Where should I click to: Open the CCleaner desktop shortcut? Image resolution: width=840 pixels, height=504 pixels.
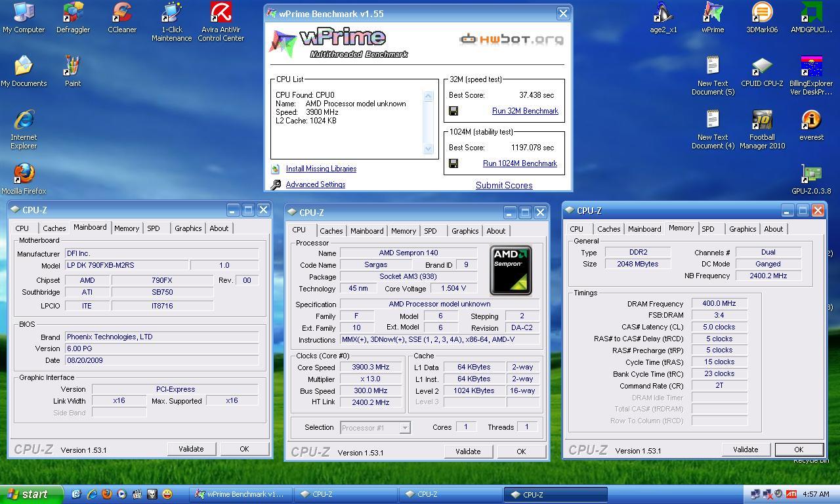(x=122, y=18)
